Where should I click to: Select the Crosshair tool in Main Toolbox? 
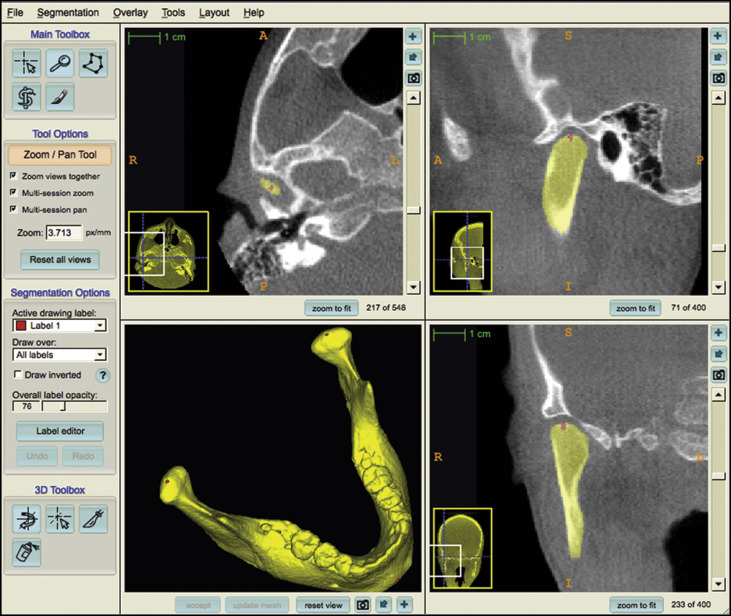tap(26, 63)
